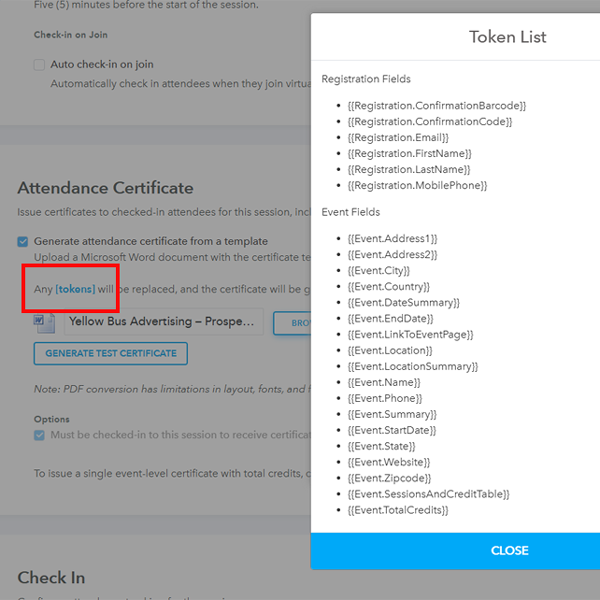Select the Event.Address1 token
The image size is (600, 600).
(x=392, y=238)
